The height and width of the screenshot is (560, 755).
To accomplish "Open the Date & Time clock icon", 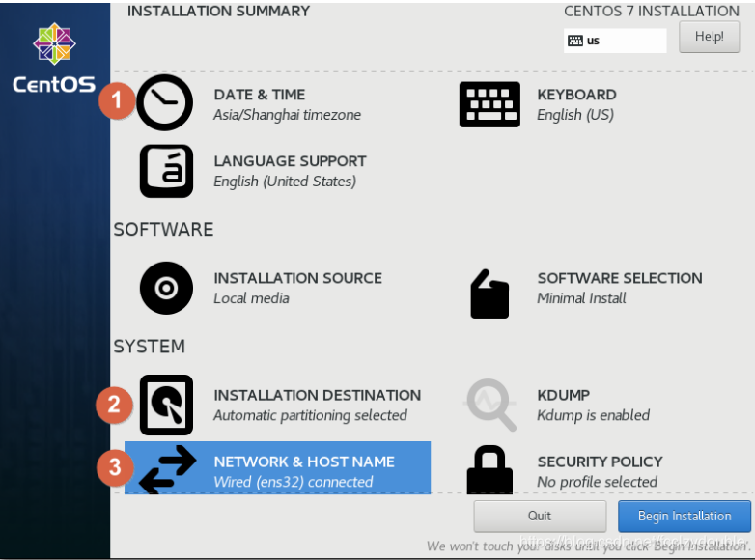I will (165, 102).
